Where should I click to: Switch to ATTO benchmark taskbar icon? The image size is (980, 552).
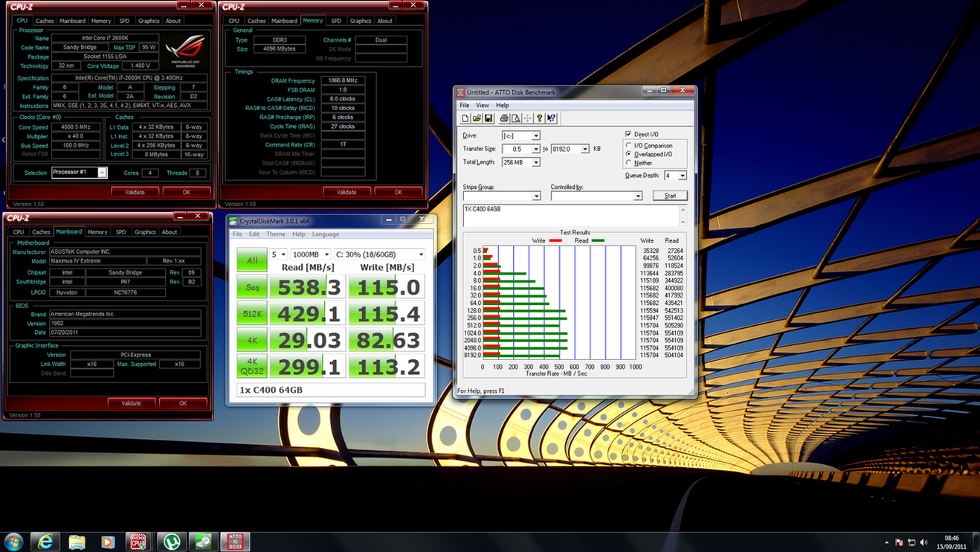coord(235,542)
